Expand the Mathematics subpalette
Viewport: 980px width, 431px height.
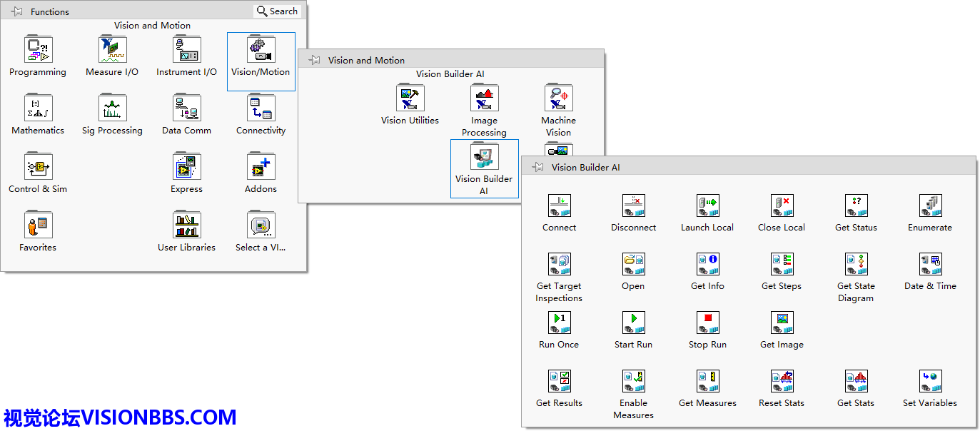click(x=38, y=108)
